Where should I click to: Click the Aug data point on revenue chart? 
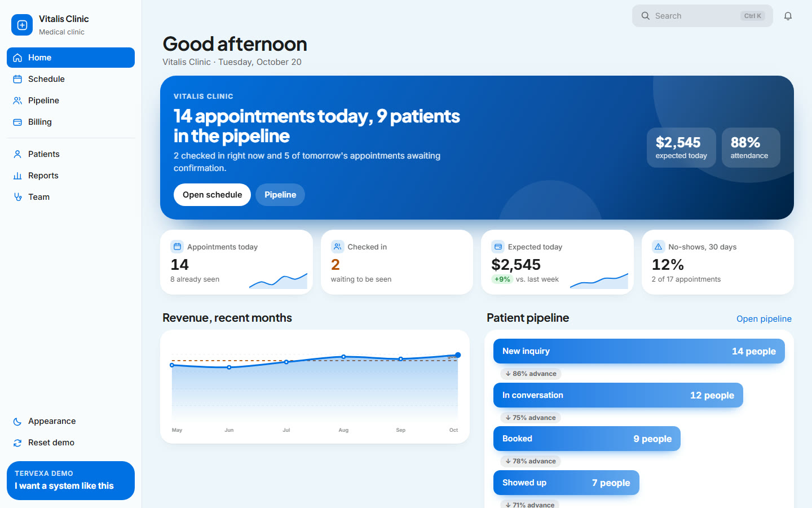[x=343, y=357]
